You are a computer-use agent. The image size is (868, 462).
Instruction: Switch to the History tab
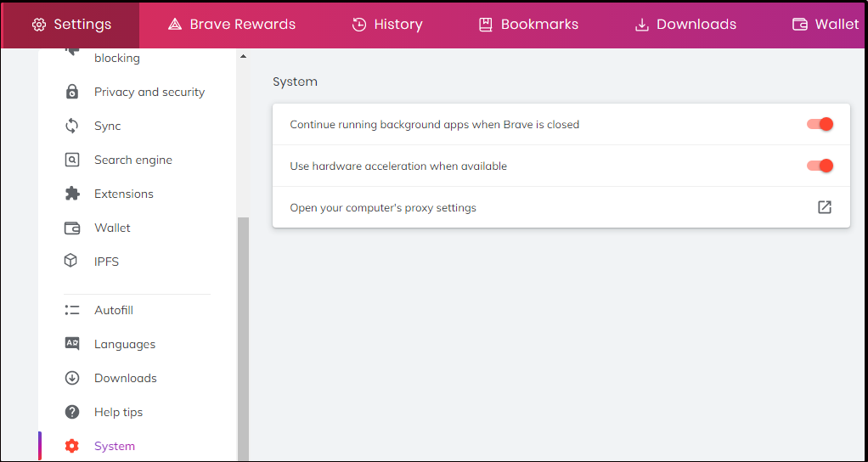387,25
